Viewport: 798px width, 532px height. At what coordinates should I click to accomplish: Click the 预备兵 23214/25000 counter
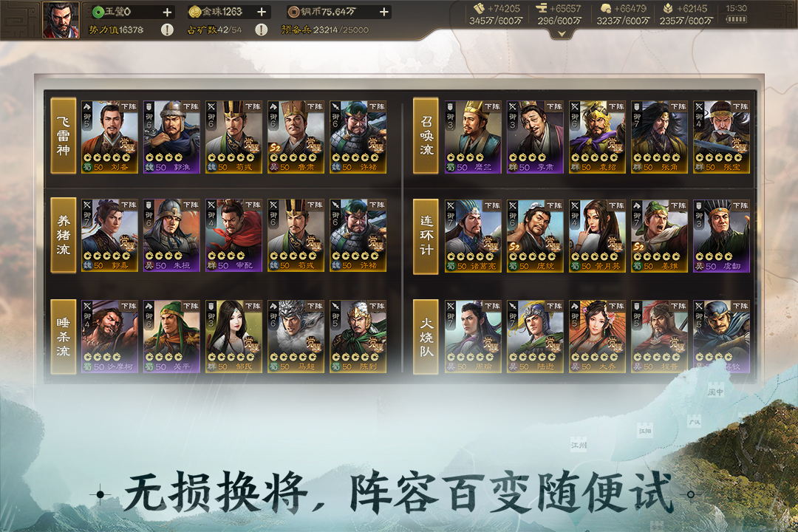[324, 30]
